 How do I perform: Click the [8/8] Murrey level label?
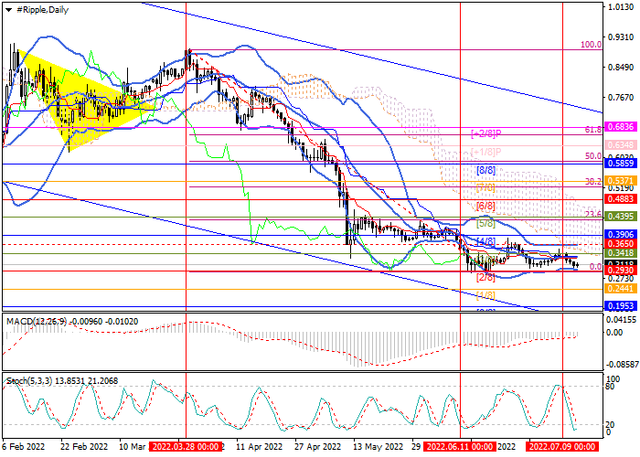tap(486, 170)
